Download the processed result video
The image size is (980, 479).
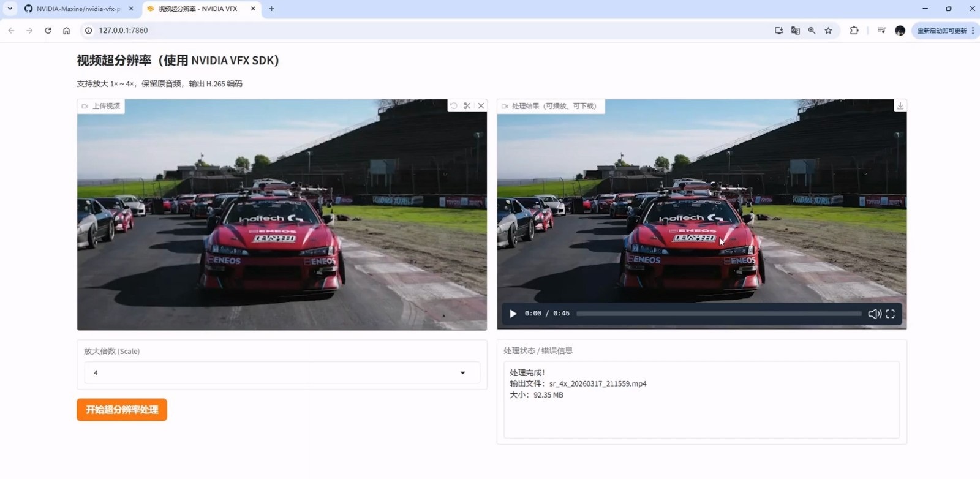point(900,106)
